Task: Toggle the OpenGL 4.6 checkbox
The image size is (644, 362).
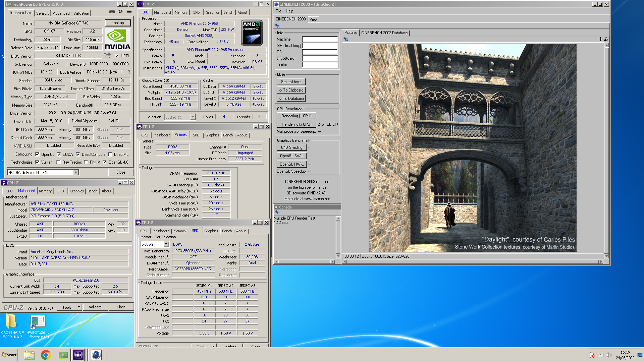Action: 105,162
